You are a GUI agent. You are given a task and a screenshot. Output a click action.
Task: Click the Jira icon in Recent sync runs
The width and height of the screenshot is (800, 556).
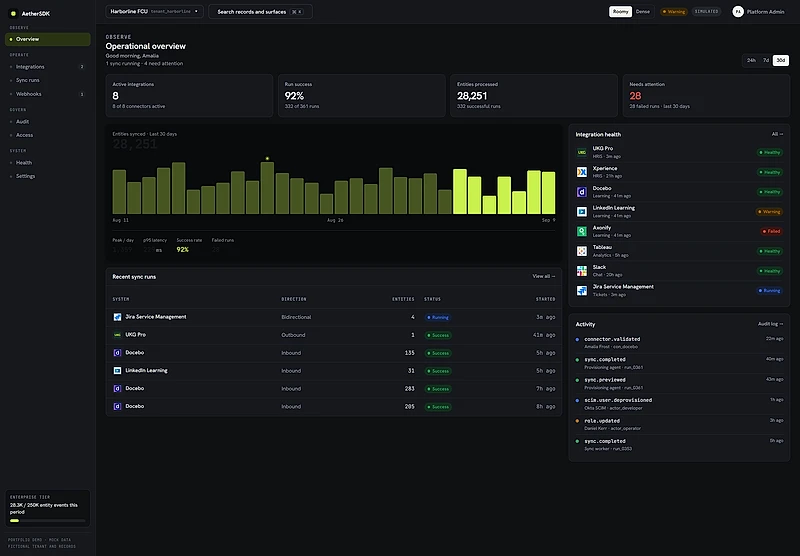tap(117, 317)
